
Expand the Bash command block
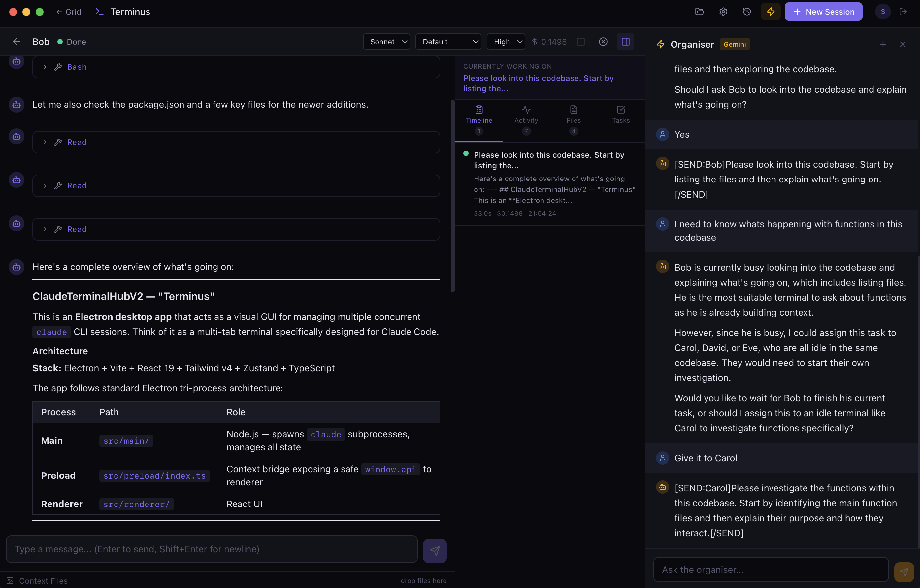pos(45,67)
